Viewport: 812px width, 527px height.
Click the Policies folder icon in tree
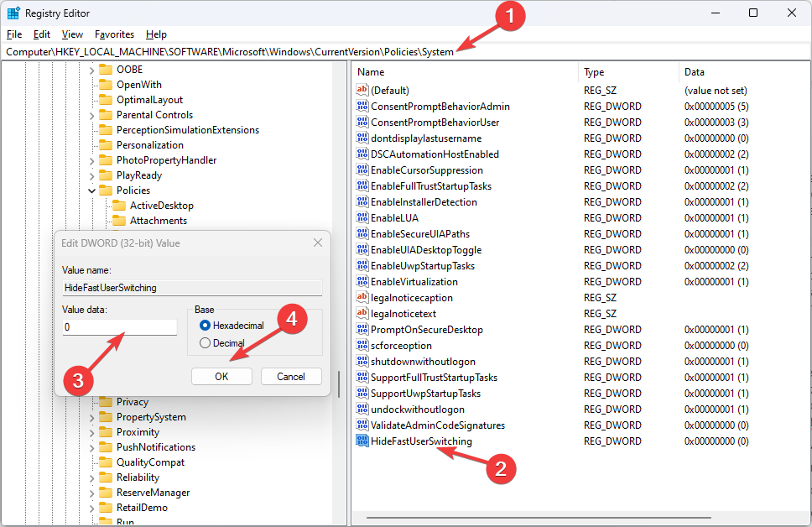[x=106, y=190]
